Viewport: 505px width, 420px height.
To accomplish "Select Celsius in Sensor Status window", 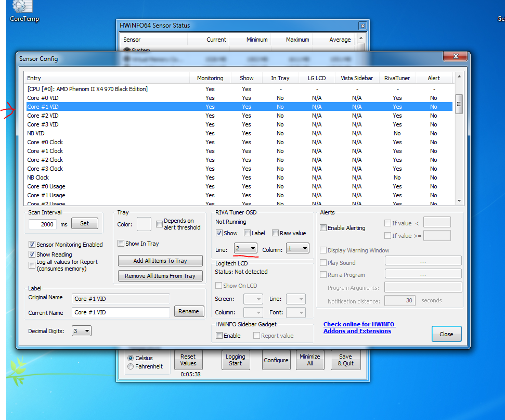I will tap(131, 358).
